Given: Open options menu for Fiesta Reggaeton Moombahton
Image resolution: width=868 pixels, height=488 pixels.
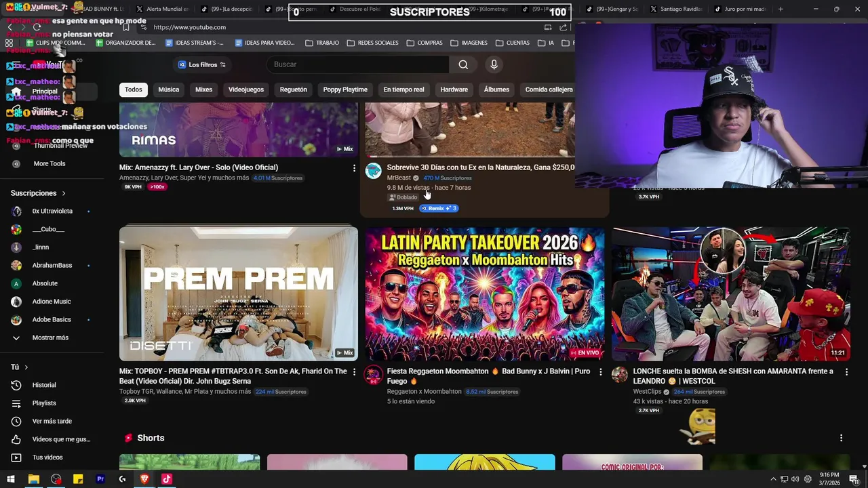Looking at the screenshot, I should pyautogui.click(x=600, y=372).
